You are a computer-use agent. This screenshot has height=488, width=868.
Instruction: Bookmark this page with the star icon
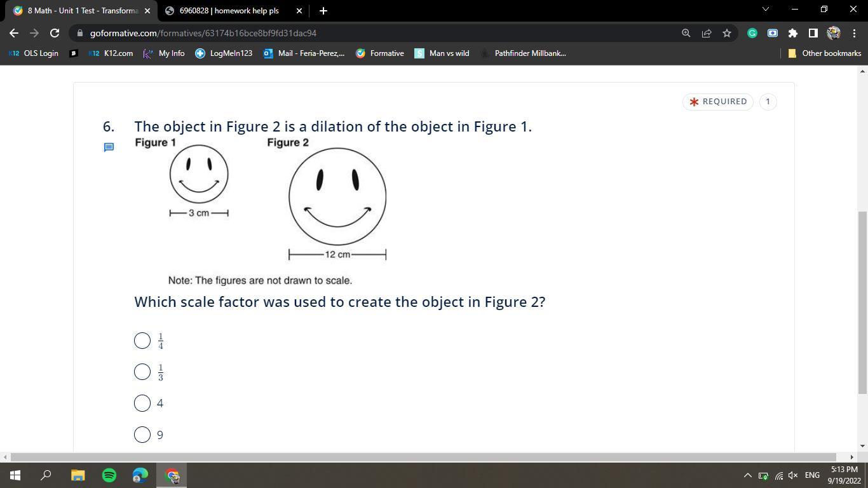click(x=727, y=33)
